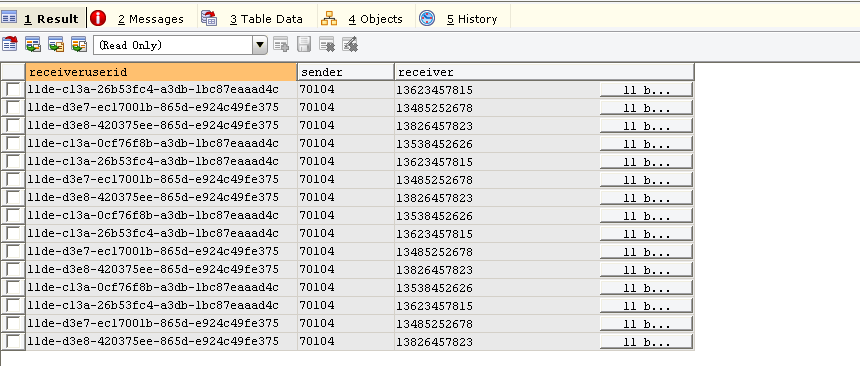Screen dimensions: 860x366
Task: Sort by the receiveruserid column header
Action: coord(161,72)
